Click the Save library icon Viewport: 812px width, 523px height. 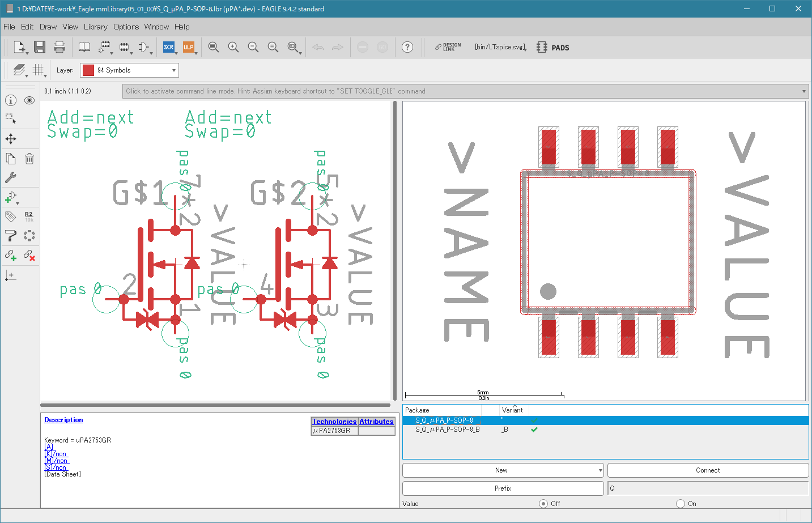pos(39,47)
